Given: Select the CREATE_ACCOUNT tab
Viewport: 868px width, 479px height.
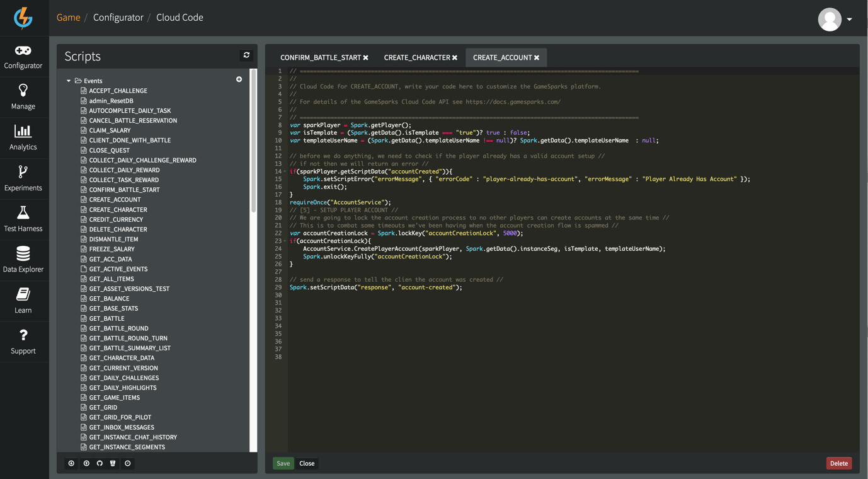Looking at the screenshot, I should tap(502, 57).
